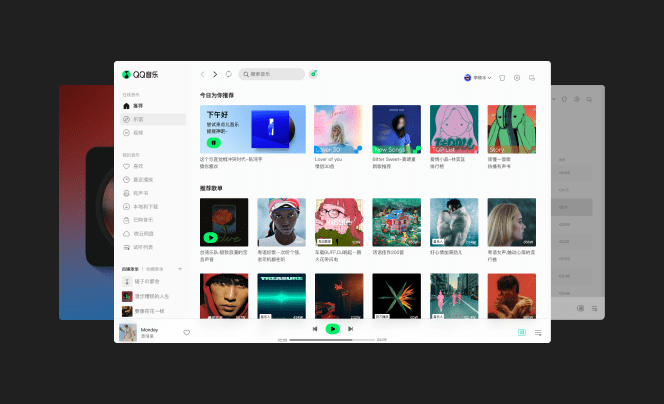Image resolution: width=664 pixels, height=404 pixels.
Task: Open the TREASURE playlist cover
Action: [x=282, y=296]
